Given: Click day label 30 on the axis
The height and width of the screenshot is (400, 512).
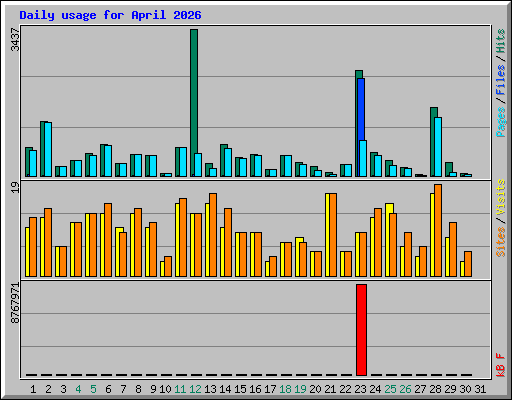Looking at the screenshot, I should click(x=465, y=389).
